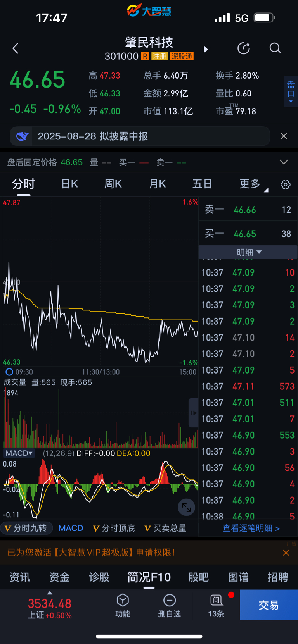The width and height of the screenshot is (298, 644).
Task: Tap the 买一 46.65 quote row
Action: 248,234
